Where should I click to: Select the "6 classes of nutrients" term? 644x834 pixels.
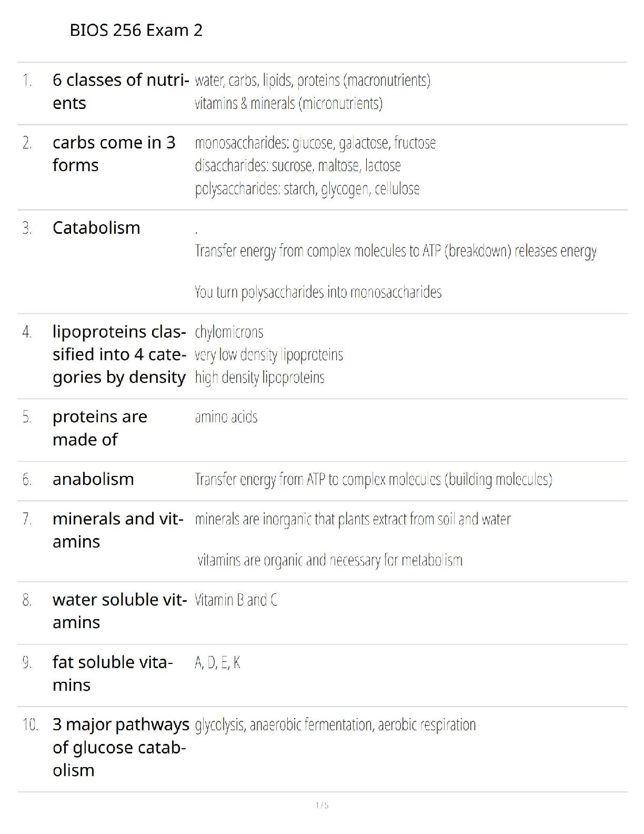pos(120,91)
